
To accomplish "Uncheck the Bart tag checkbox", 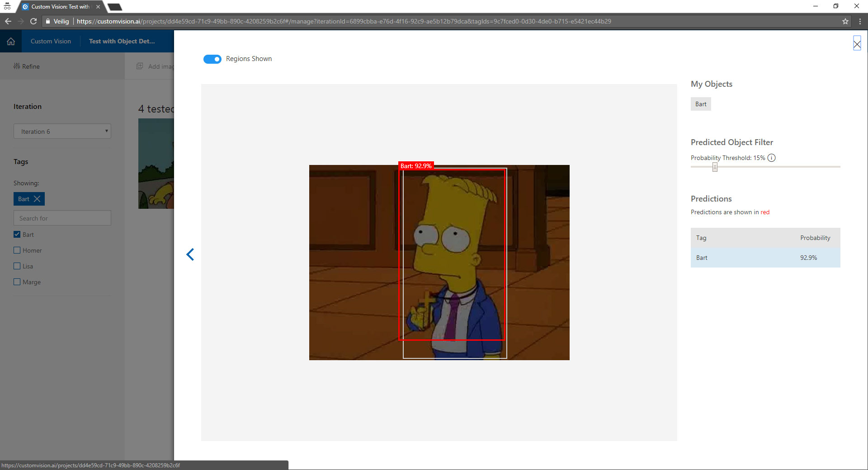I will (x=17, y=234).
